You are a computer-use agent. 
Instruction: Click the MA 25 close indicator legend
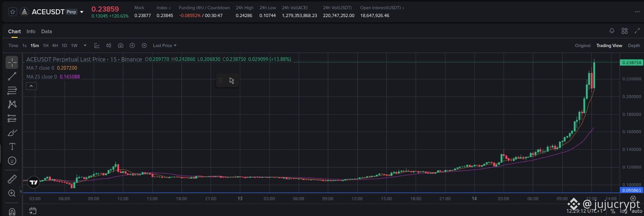(x=53, y=77)
